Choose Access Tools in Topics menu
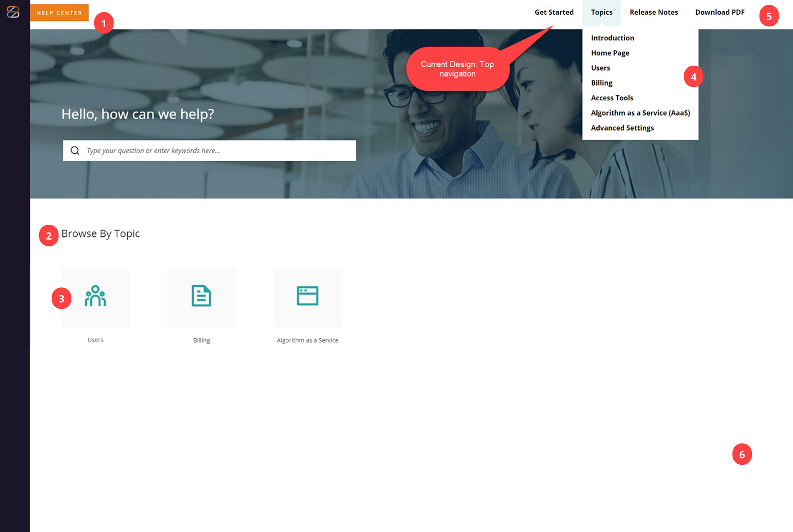Image resolution: width=793 pixels, height=532 pixels. (612, 98)
